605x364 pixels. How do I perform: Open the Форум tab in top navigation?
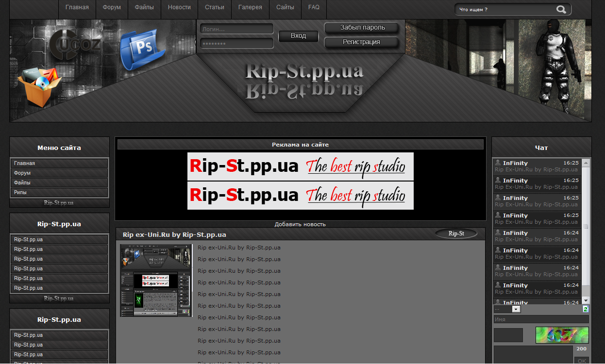(112, 8)
